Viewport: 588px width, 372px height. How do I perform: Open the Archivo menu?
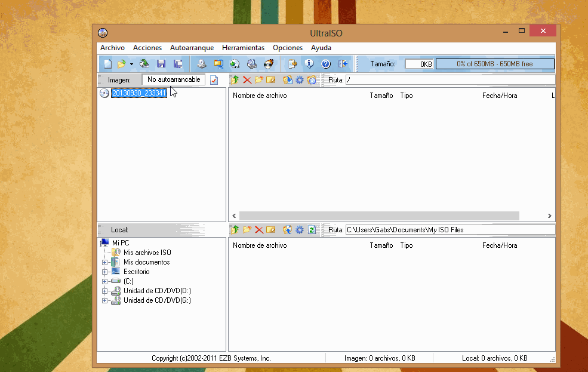click(112, 48)
